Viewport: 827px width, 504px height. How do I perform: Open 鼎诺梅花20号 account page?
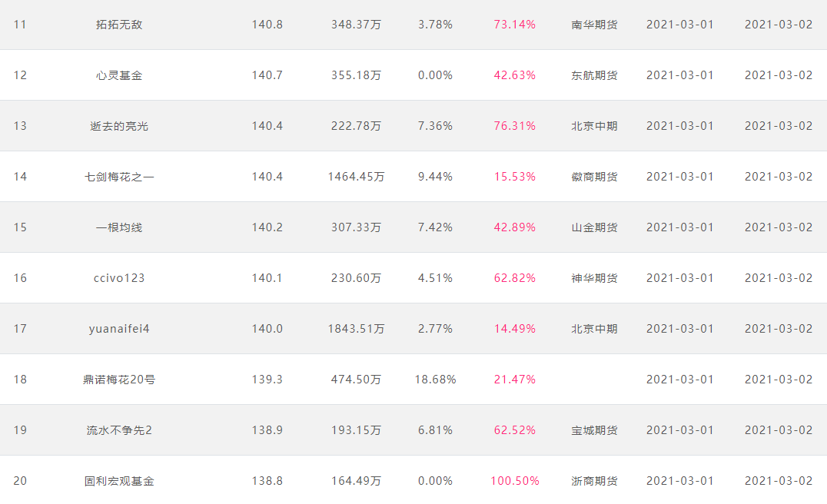(119, 380)
